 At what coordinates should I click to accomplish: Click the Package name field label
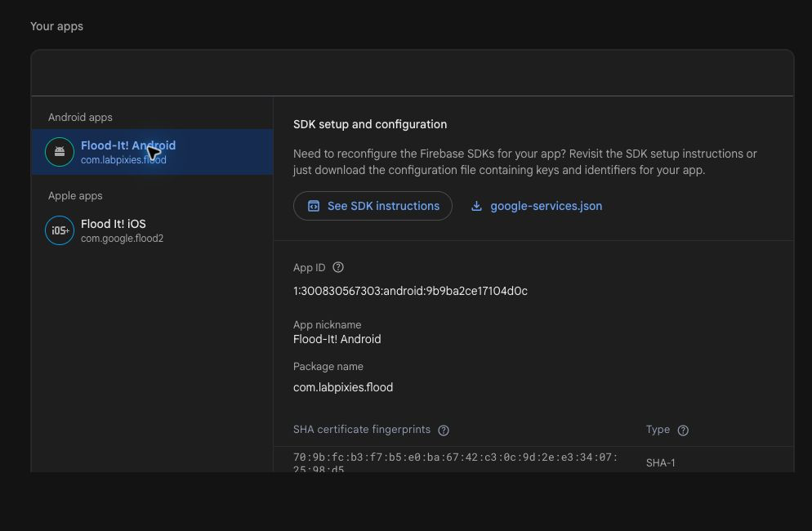pyautogui.click(x=328, y=367)
